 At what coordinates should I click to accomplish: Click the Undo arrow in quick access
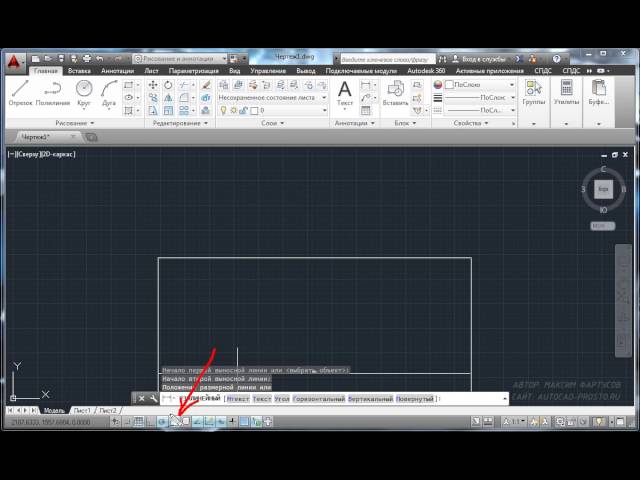(x=100, y=59)
